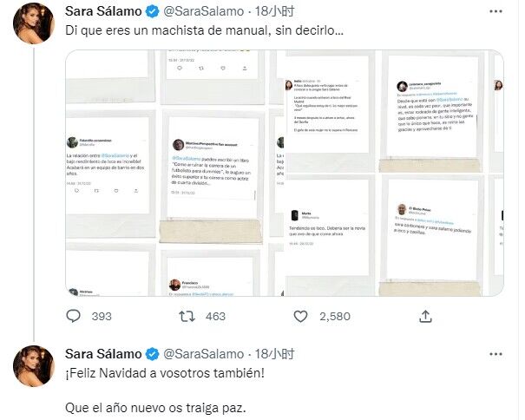525x420 pixels.
Task: Open more options on second tweet
Action: pos(495,354)
